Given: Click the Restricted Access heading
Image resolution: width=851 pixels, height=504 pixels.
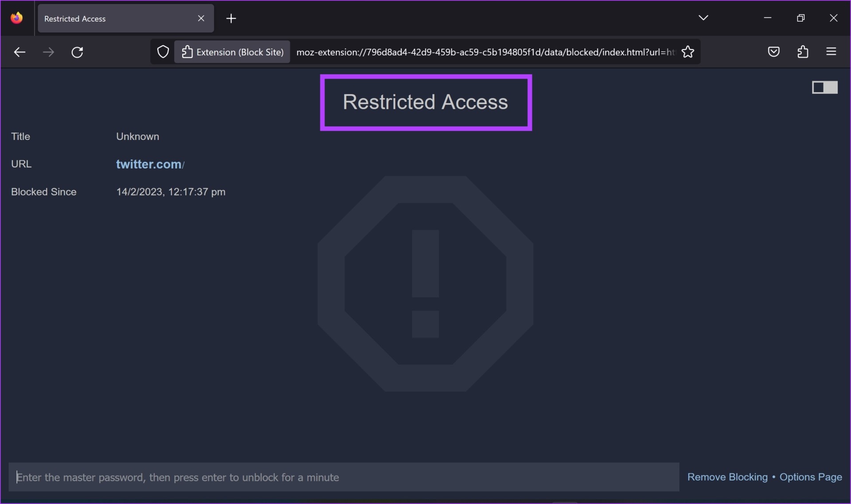Looking at the screenshot, I should click(425, 102).
